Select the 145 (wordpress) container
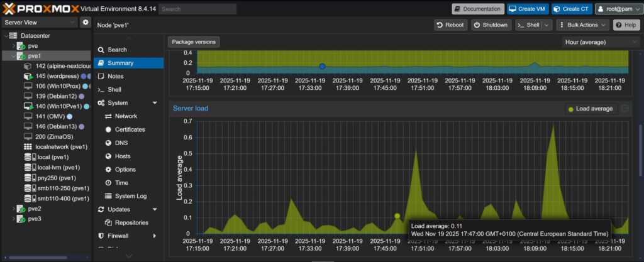The width and height of the screenshot is (644, 262). (57, 75)
